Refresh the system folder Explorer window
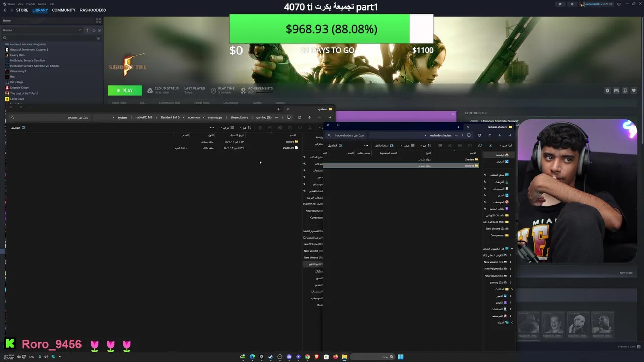 (x=299, y=117)
